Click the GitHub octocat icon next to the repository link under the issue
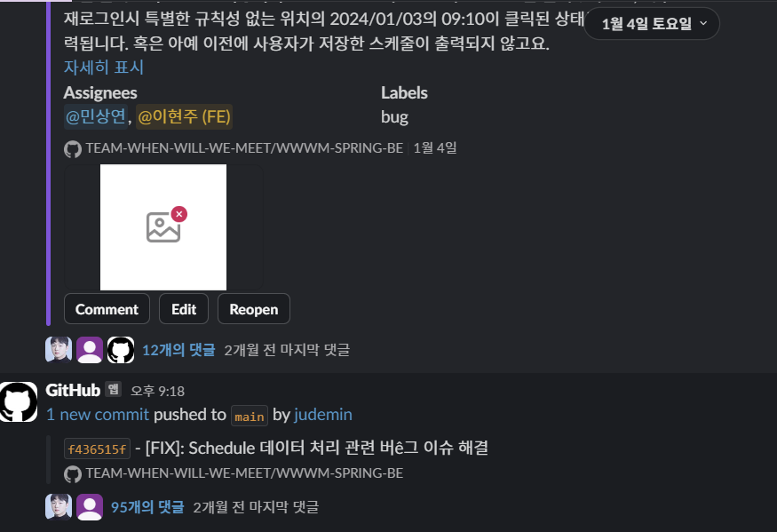This screenshot has height=532, width=777. click(x=73, y=148)
